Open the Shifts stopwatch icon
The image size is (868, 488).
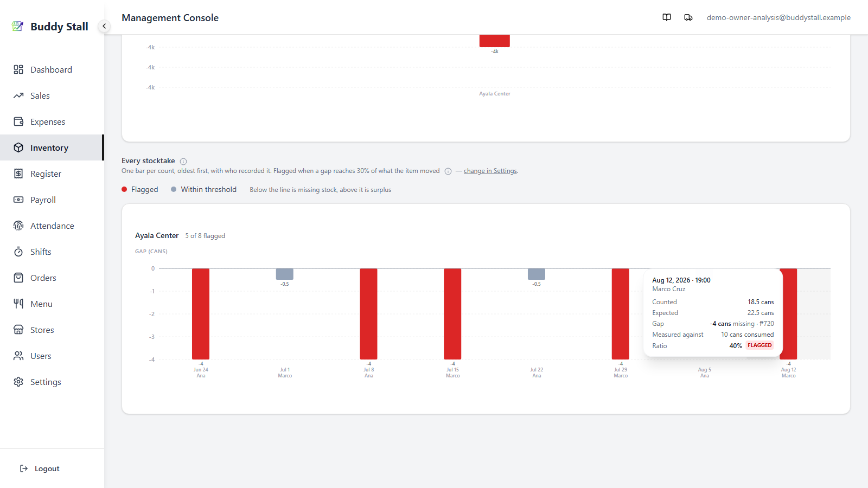coord(18,252)
